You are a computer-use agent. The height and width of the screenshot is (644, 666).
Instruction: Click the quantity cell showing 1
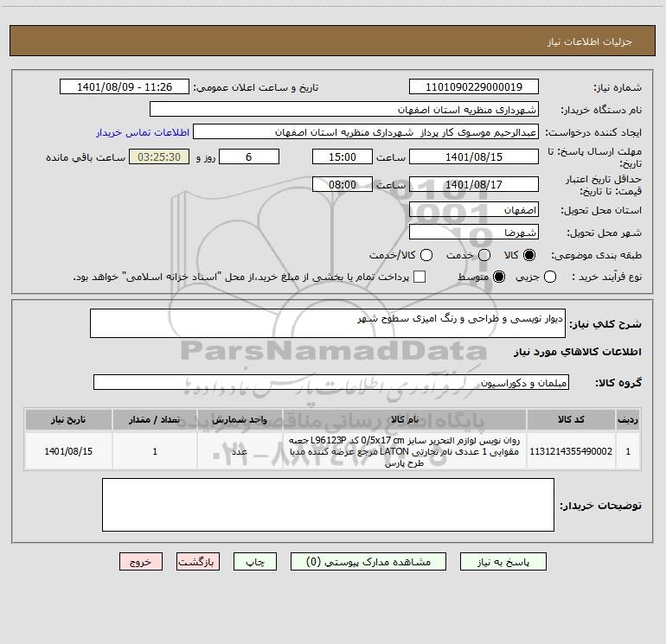pos(155,451)
